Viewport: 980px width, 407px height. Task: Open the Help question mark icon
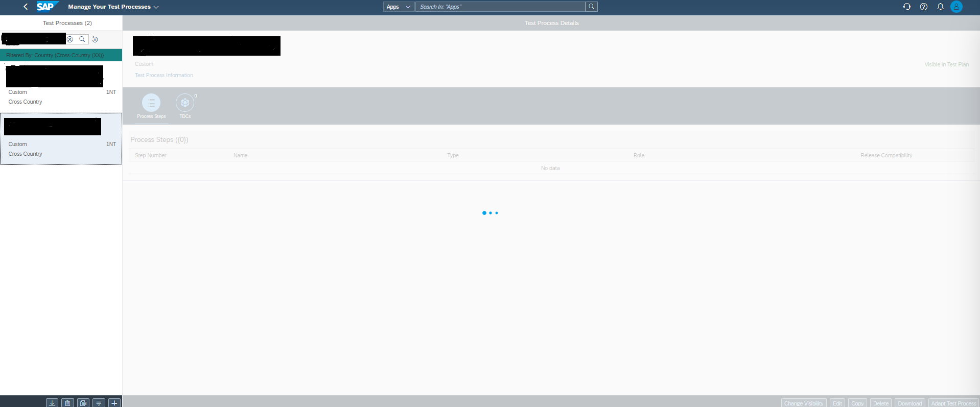click(x=924, y=7)
